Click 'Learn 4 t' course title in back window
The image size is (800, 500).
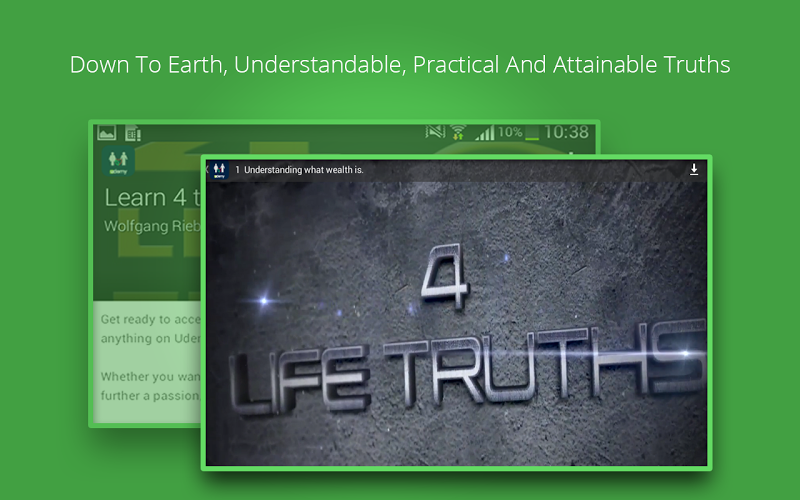153,198
